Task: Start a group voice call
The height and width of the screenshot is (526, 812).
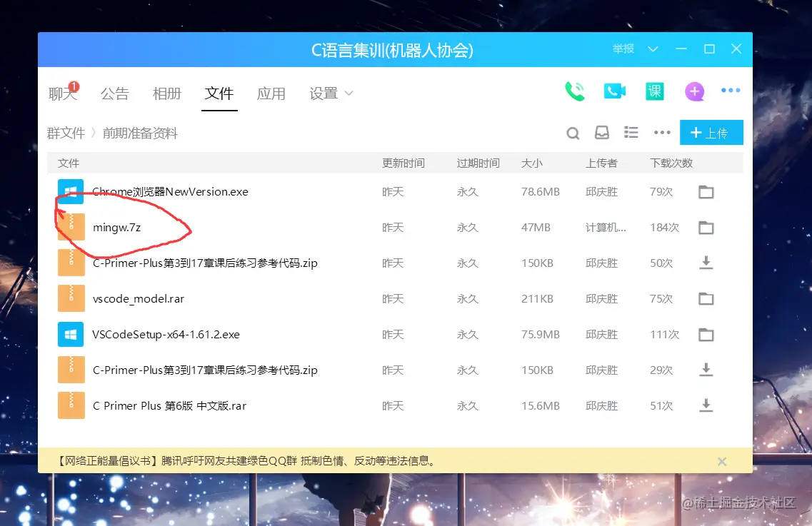Action: click(575, 91)
